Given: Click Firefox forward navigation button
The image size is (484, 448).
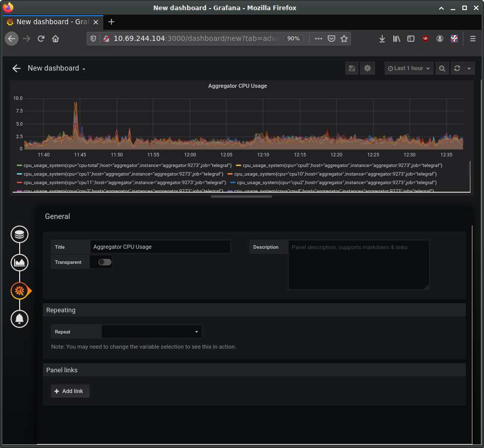Looking at the screenshot, I should 27,39.
